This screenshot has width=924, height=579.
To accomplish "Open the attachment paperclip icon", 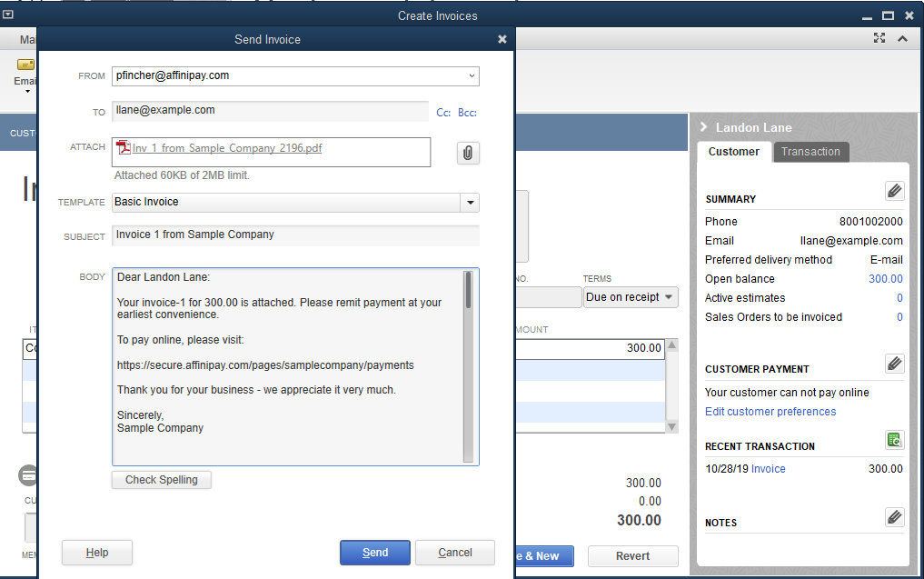I will (468, 153).
